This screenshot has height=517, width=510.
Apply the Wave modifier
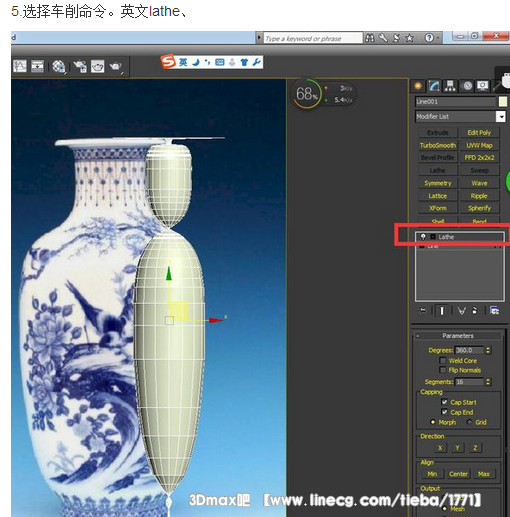tap(479, 183)
